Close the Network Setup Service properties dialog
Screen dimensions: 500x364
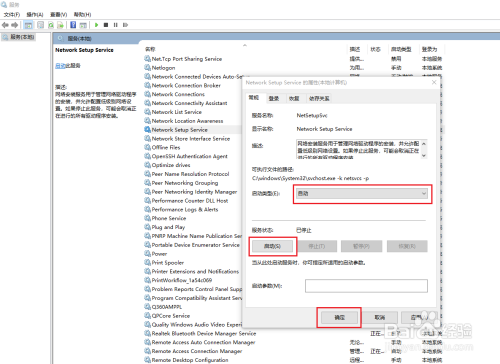tap(434, 82)
